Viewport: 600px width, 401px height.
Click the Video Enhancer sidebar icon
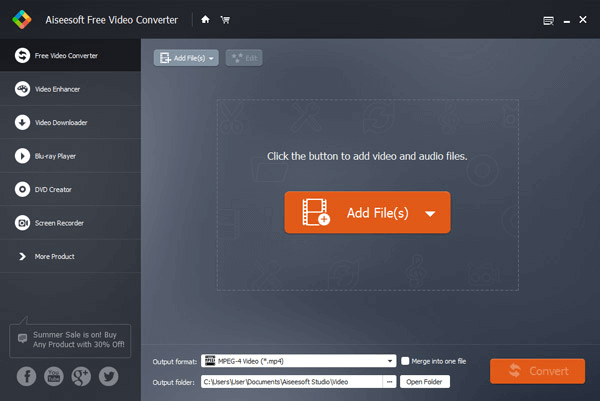pyautogui.click(x=21, y=89)
